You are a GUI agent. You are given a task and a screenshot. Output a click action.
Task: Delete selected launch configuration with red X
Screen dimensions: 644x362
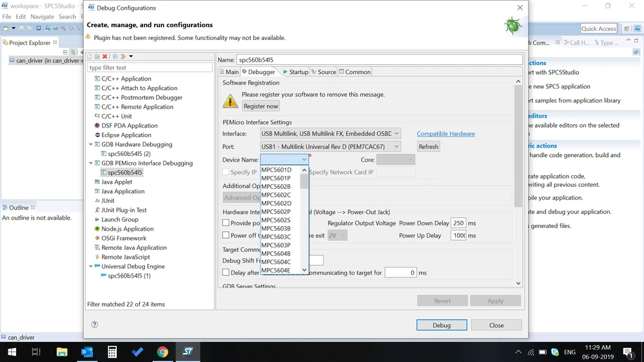[x=104, y=56]
